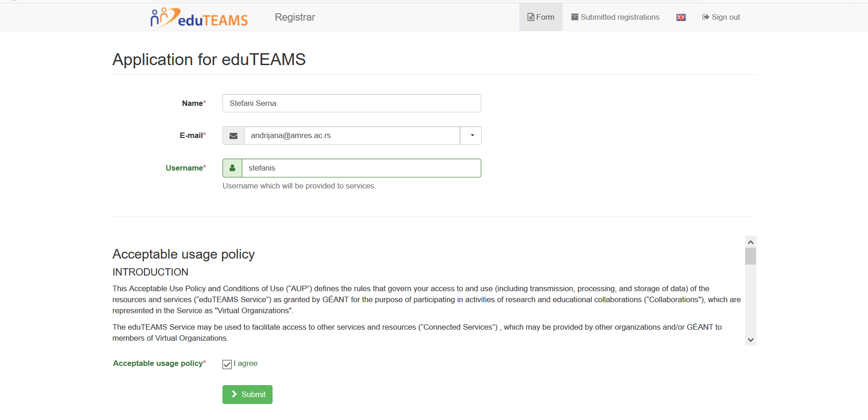The height and width of the screenshot is (420, 868).
Task: Toggle the I agree checkbox
Action: tap(227, 365)
